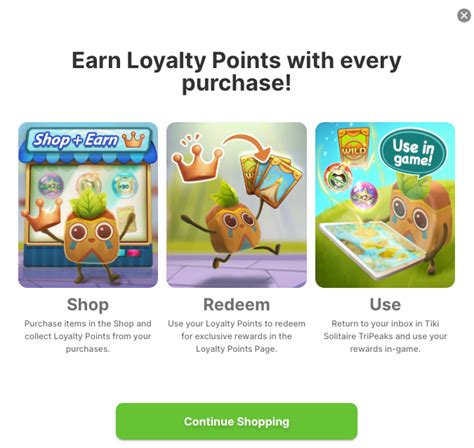Click the WILD card icon
This screenshot has width=474, height=448.
click(353, 146)
